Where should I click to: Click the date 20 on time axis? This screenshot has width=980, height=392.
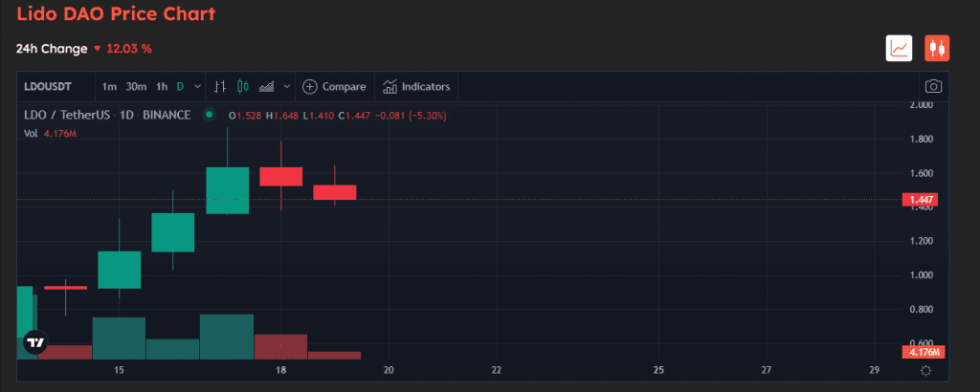(x=389, y=370)
